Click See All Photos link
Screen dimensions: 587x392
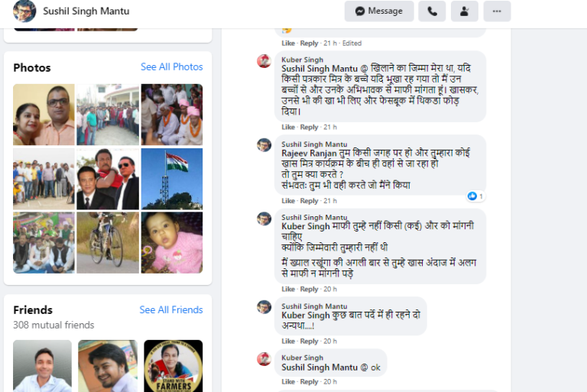click(171, 67)
